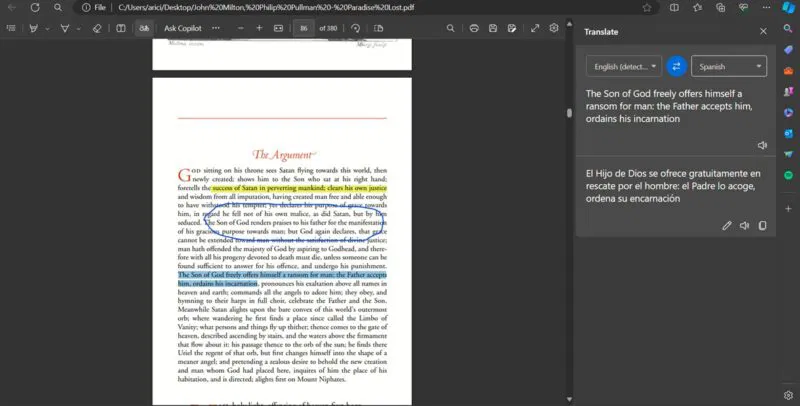The image size is (800, 406).
Task: Click the PDF vertical scrollbar thumb
Action: [569, 113]
